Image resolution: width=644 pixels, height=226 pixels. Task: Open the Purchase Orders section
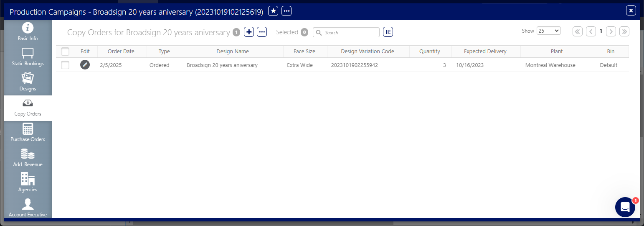28,133
